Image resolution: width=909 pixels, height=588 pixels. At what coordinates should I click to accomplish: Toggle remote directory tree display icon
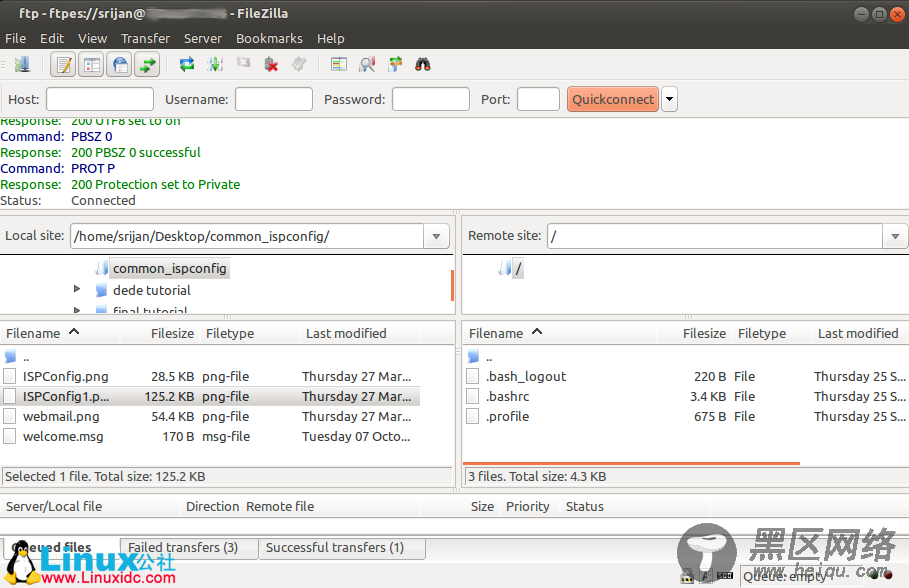pos(120,64)
